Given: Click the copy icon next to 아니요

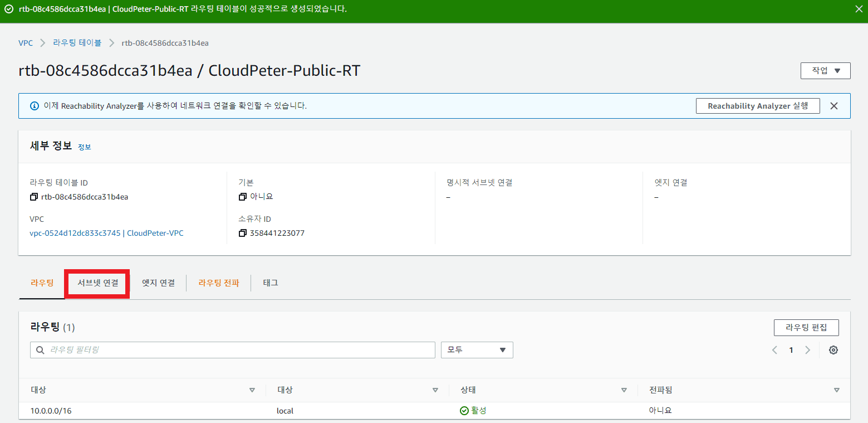Looking at the screenshot, I should pyautogui.click(x=242, y=197).
